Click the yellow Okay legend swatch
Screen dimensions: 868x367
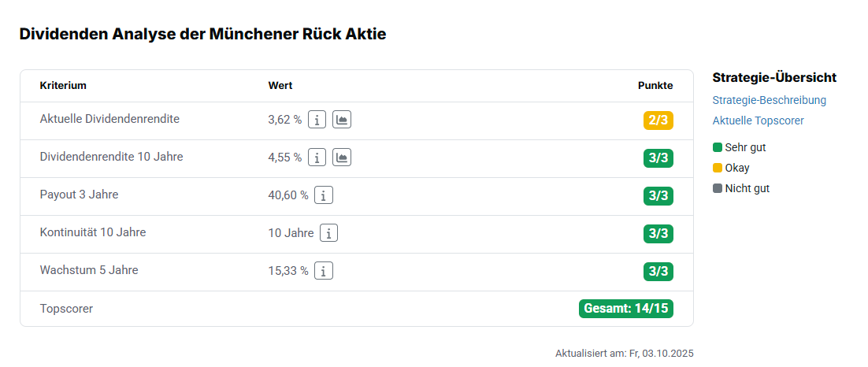(x=718, y=168)
